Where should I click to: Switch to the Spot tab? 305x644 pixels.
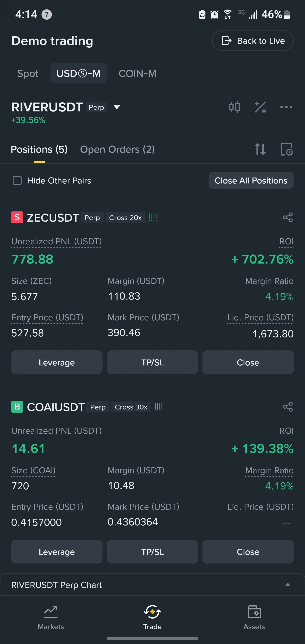point(28,74)
